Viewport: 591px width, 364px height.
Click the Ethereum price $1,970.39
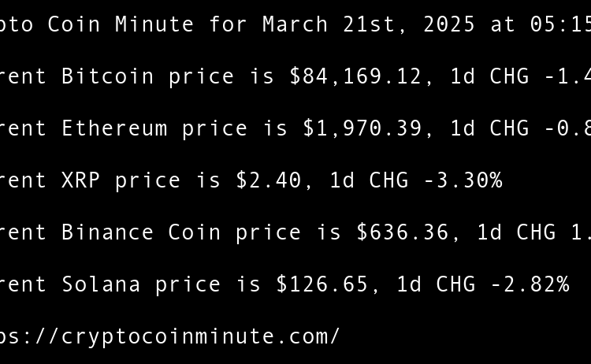click(x=362, y=128)
